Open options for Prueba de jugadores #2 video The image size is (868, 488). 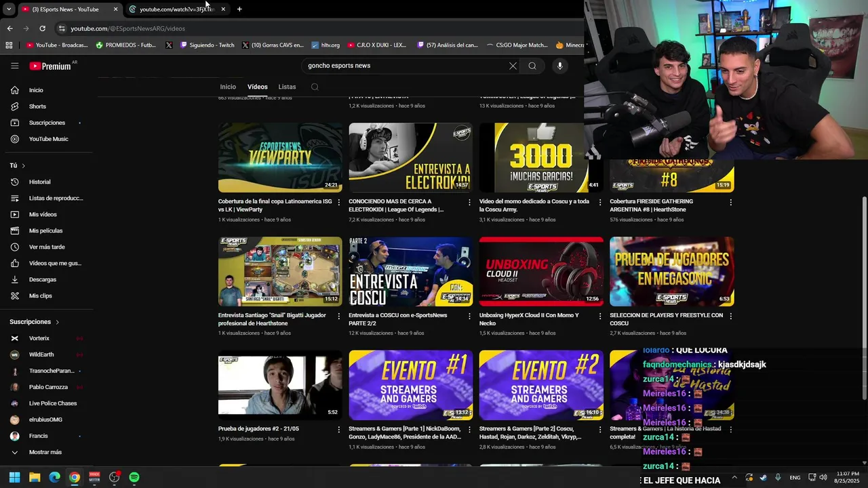(x=339, y=429)
